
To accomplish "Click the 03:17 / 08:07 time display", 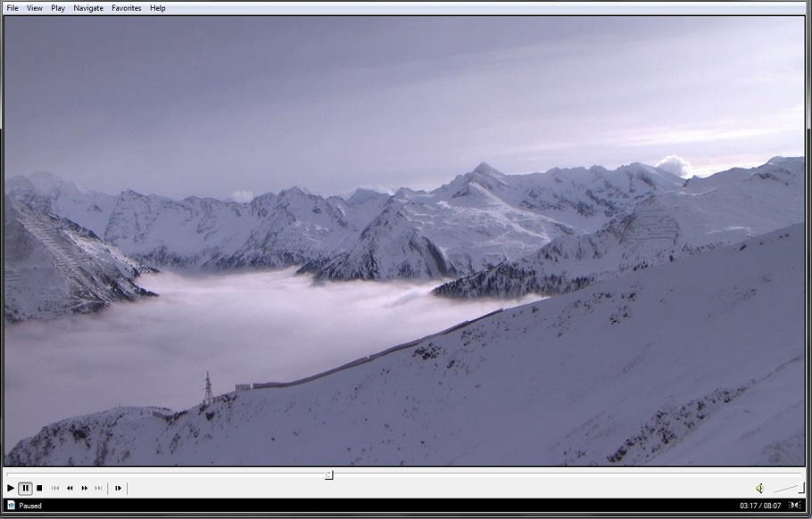I will pyautogui.click(x=760, y=506).
